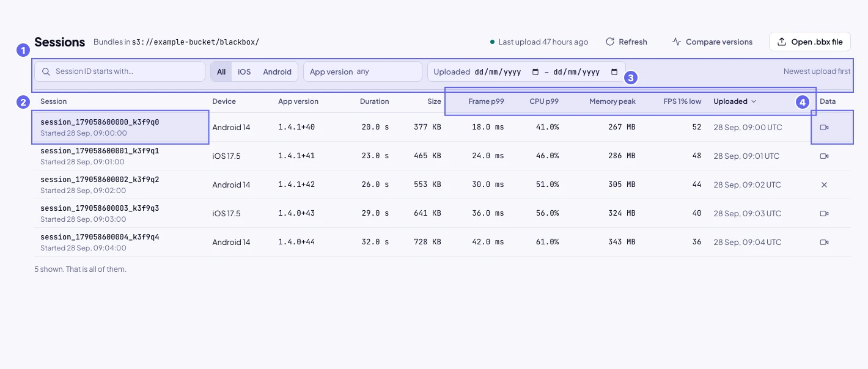Image resolution: width=868 pixels, height=369 pixels.
Task: Open calendar picker for Uploaded start date
Action: (x=536, y=71)
